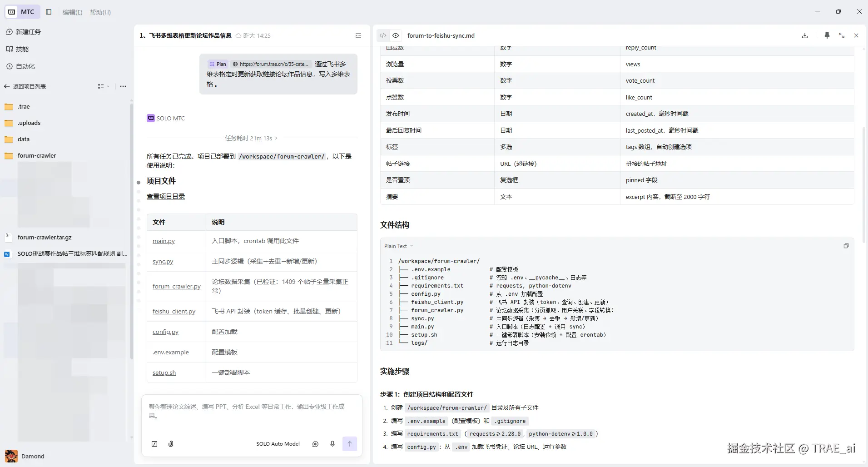
Task: Open the 帮助(H) menu
Action: (x=100, y=12)
